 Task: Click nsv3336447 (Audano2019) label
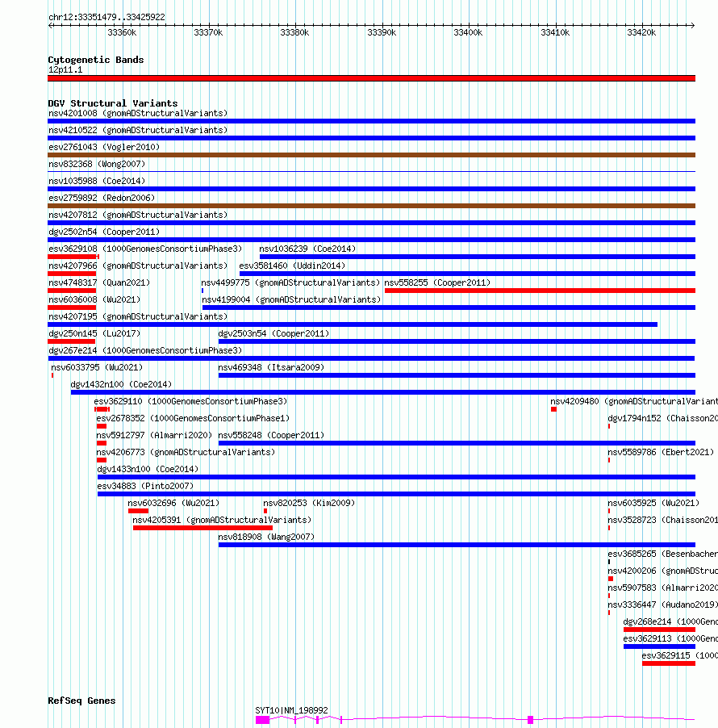(x=663, y=605)
